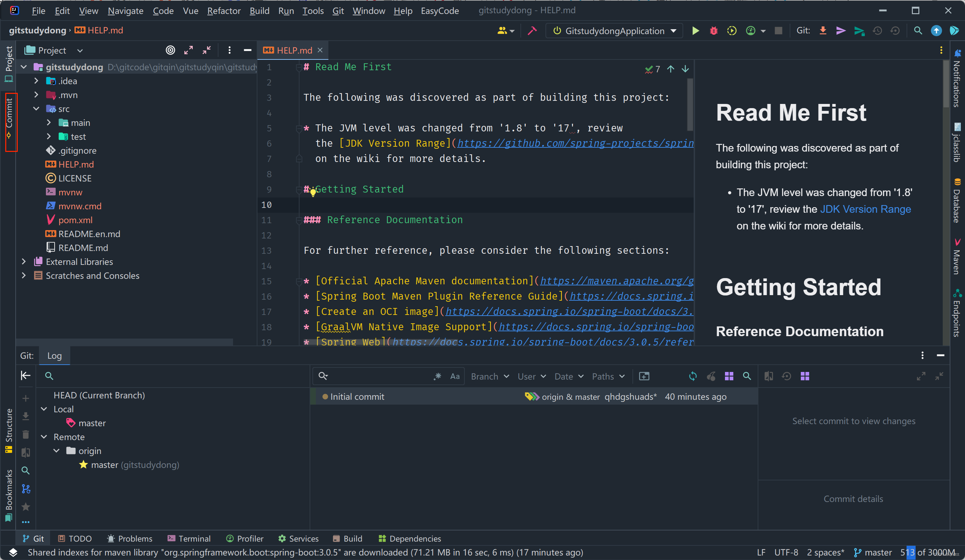This screenshot has width=965, height=560.
Task: Collapse the src folder
Action: 36,109
